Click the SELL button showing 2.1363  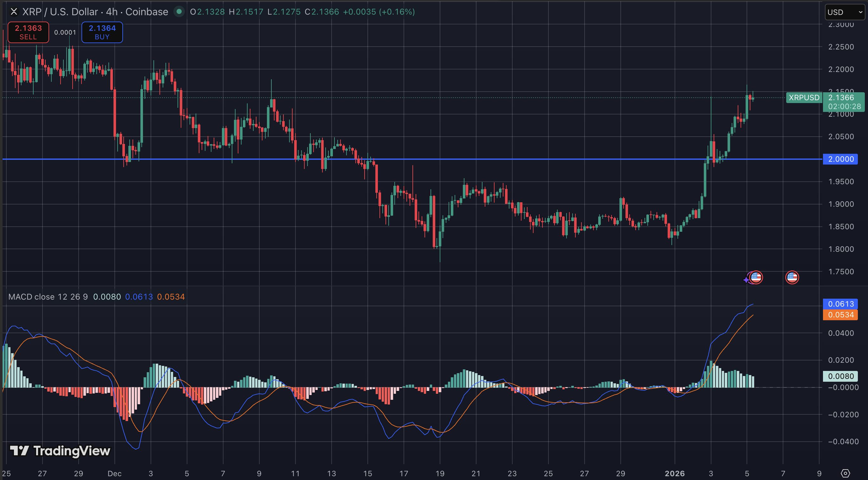pos(28,32)
